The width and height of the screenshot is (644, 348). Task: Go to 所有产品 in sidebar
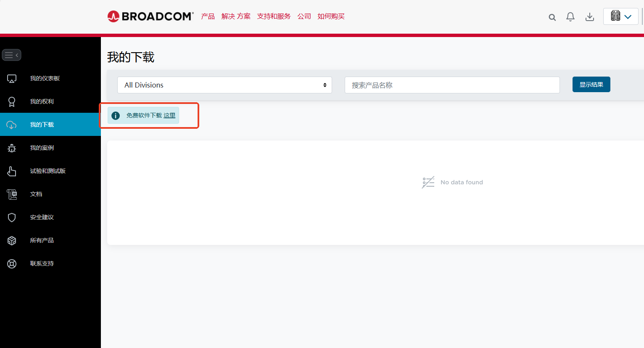click(x=42, y=241)
